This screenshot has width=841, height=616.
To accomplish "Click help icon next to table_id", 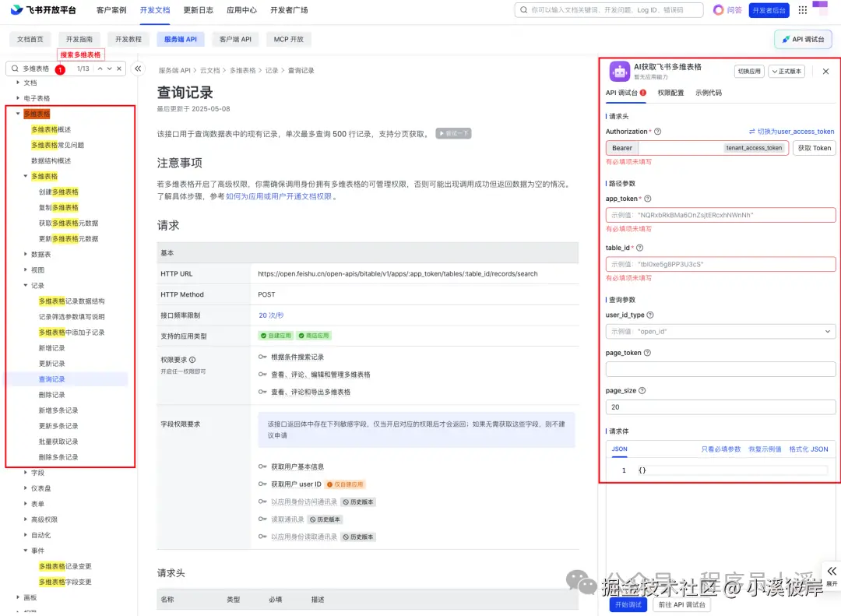I will point(639,248).
